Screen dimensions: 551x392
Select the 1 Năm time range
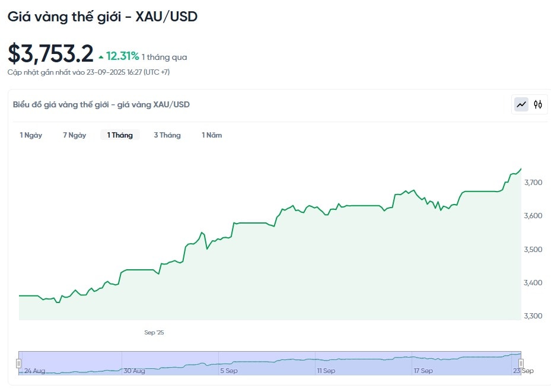(212, 135)
